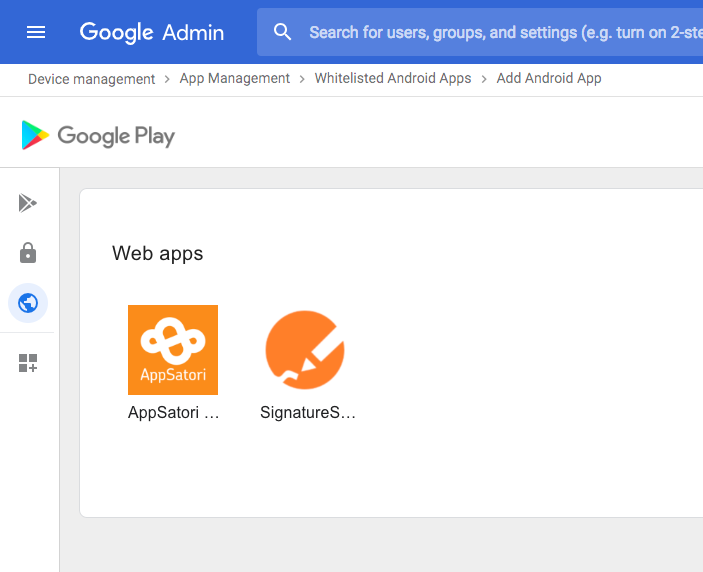This screenshot has height=572, width=703.
Task: Click the search magnifier icon
Action: [283, 32]
